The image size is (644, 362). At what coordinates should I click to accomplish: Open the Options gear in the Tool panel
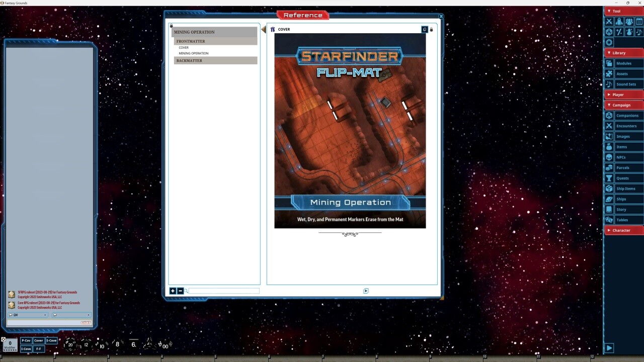click(609, 42)
